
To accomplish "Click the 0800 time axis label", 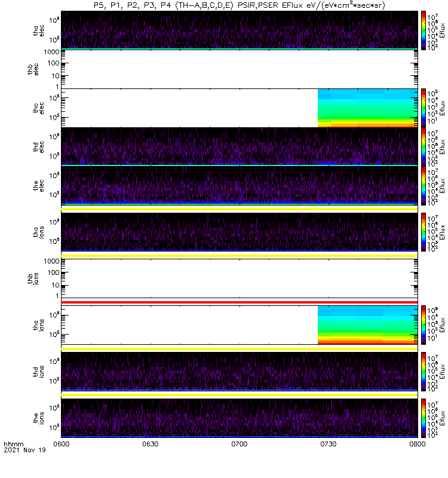I will point(417,444).
